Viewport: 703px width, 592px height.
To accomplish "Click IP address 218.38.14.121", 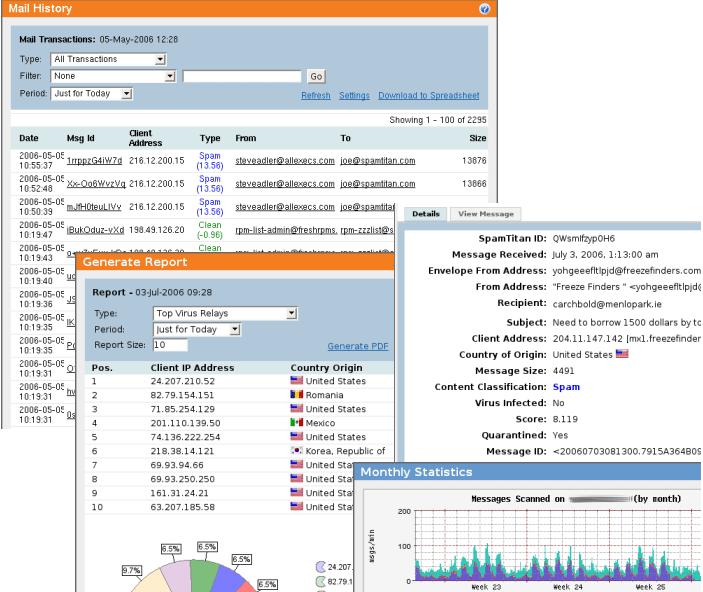I will tap(182, 451).
